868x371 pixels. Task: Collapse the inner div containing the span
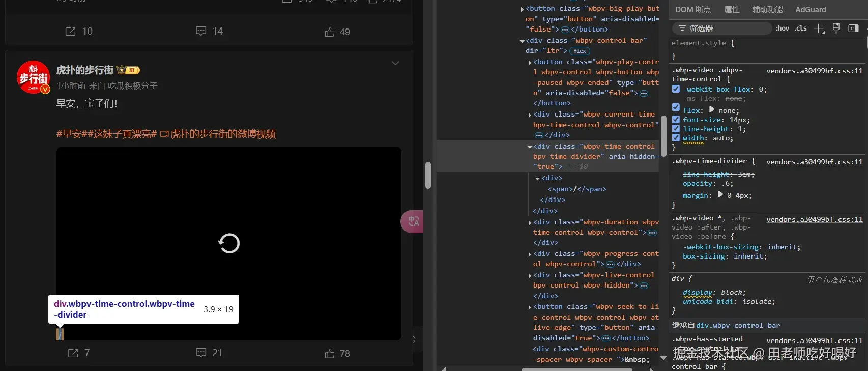point(538,178)
